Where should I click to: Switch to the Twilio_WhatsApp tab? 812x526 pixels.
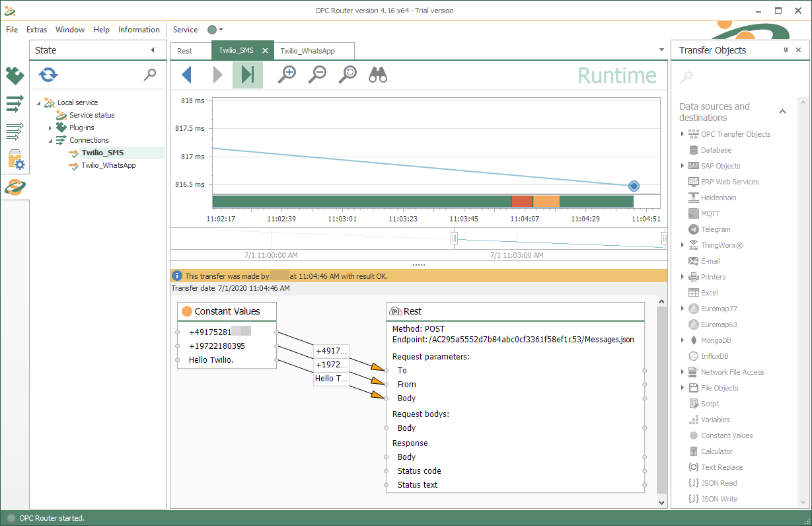click(x=307, y=51)
